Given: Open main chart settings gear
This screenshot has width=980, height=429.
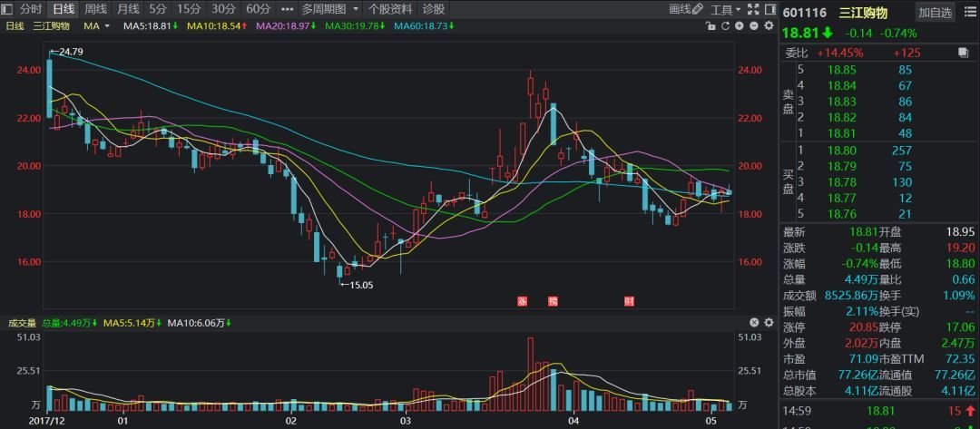Looking at the screenshot, I should tap(769, 25).
